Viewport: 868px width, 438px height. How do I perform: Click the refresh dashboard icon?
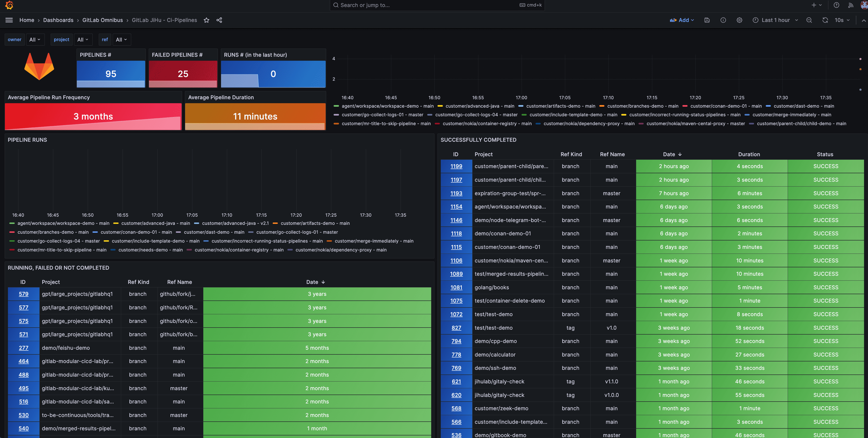coord(825,20)
